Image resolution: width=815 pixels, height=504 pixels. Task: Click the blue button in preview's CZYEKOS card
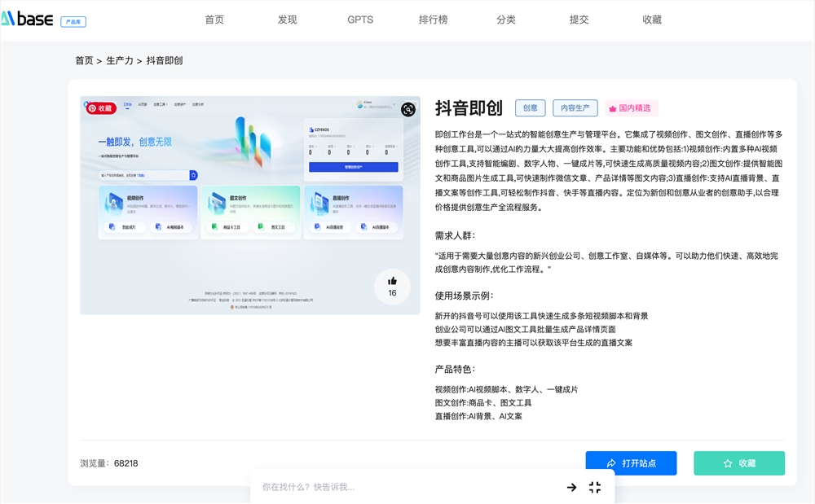[354, 167]
